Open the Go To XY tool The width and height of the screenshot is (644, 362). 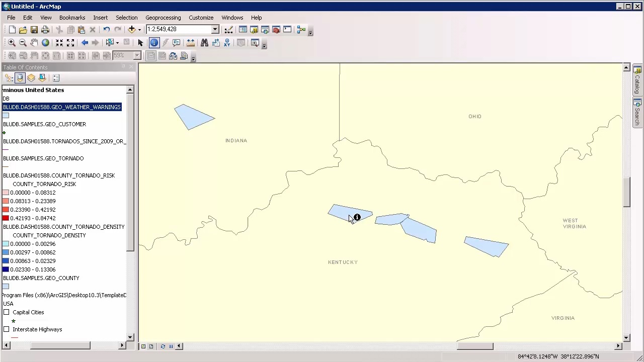coord(227,43)
